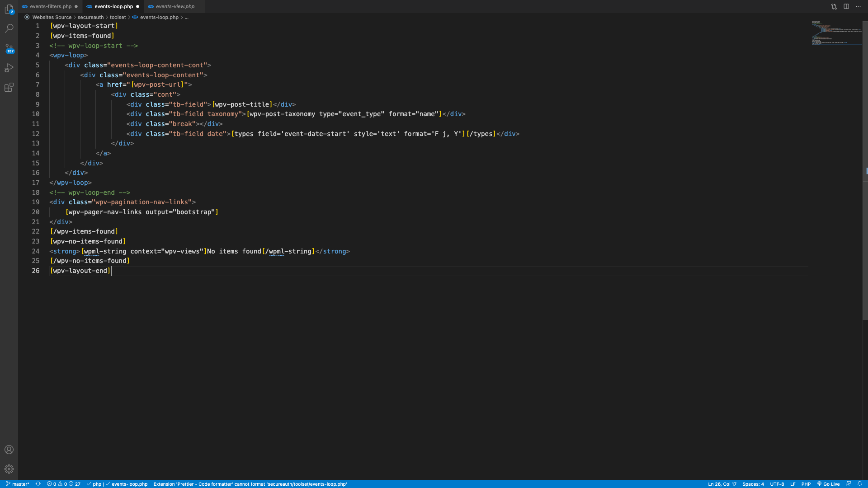Open the Search view in the activity bar

tap(9, 28)
